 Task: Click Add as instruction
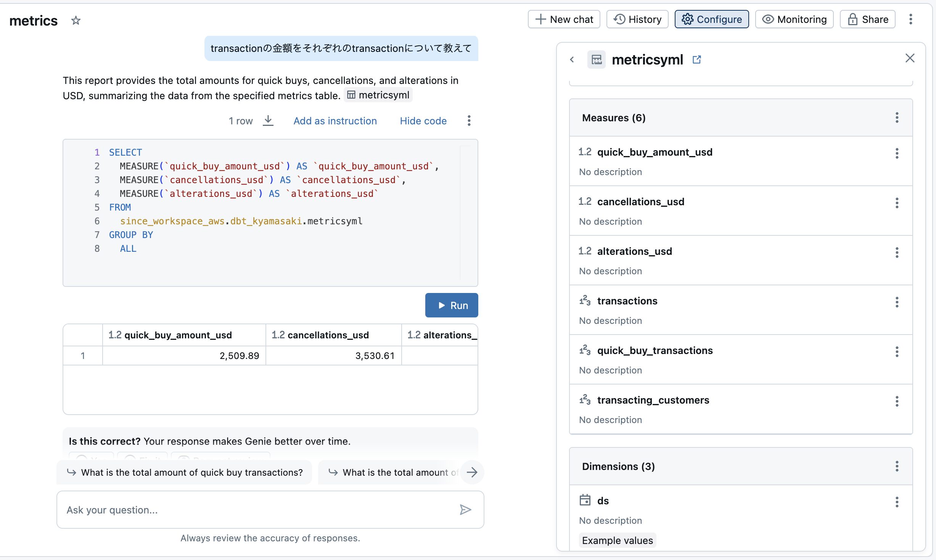point(335,121)
